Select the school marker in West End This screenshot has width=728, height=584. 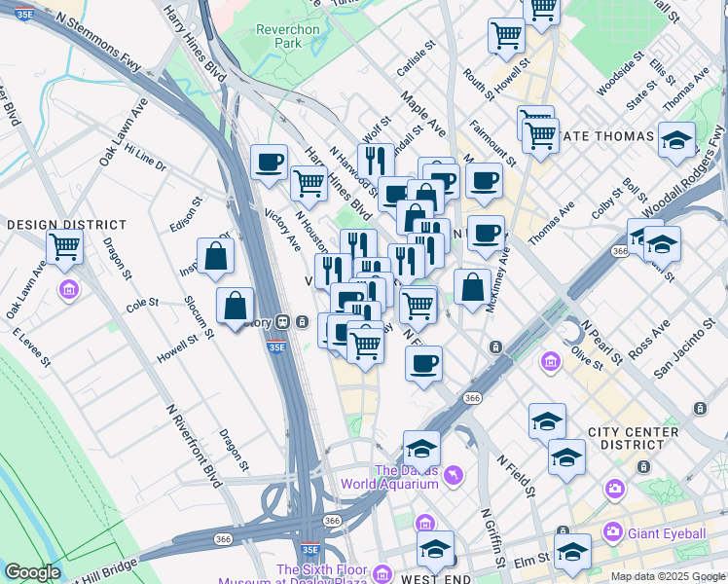(435, 548)
